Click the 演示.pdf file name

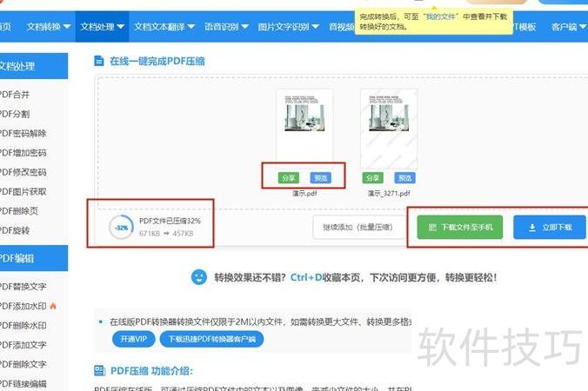(304, 193)
